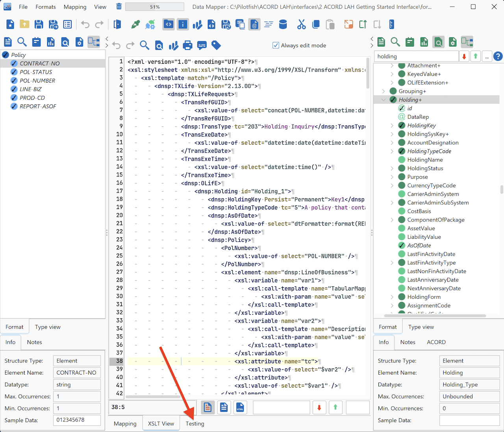This screenshot has height=432, width=504.
Task: Click the blue help question mark icon
Action: (498, 56)
